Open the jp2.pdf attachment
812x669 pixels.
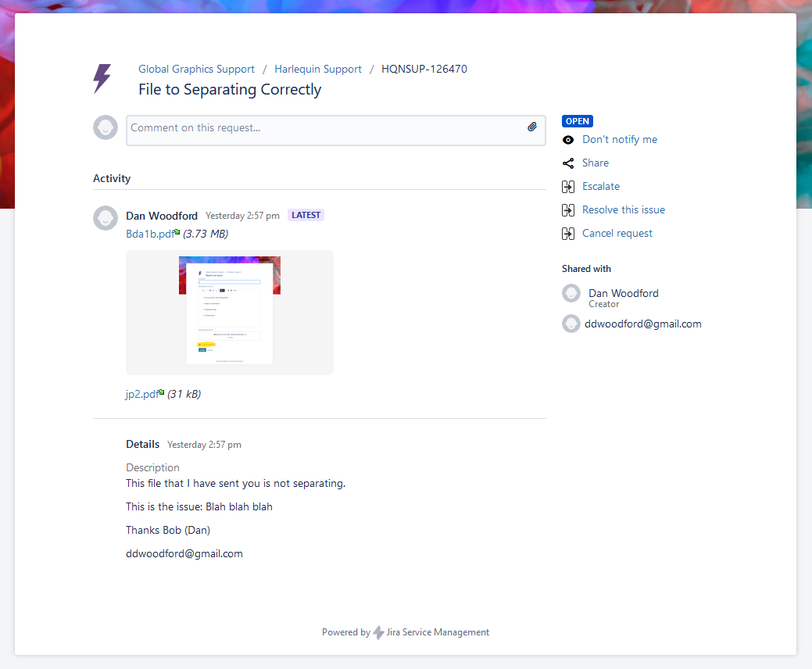tap(141, 394)
